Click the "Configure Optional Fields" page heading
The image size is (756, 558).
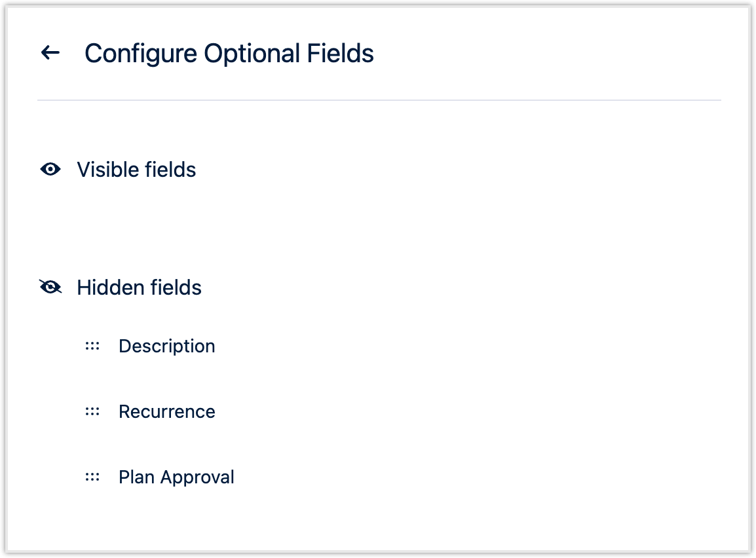tap(229, 53)
